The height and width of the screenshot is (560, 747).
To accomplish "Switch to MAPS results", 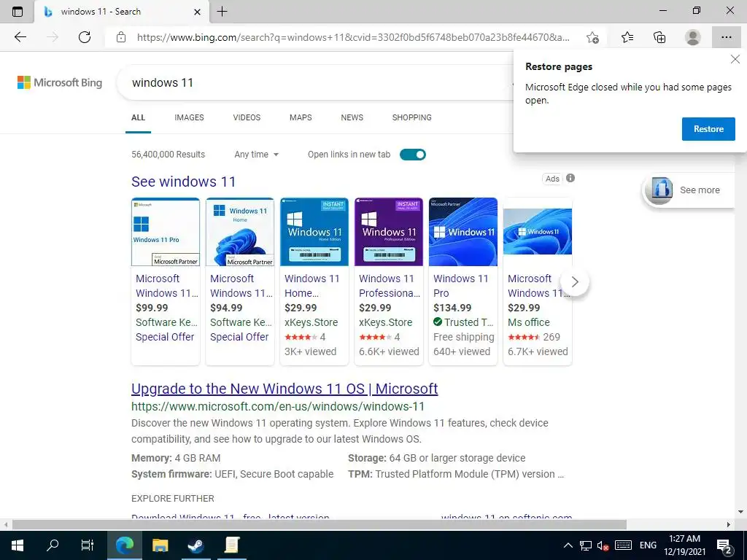I will pos(301,117).
